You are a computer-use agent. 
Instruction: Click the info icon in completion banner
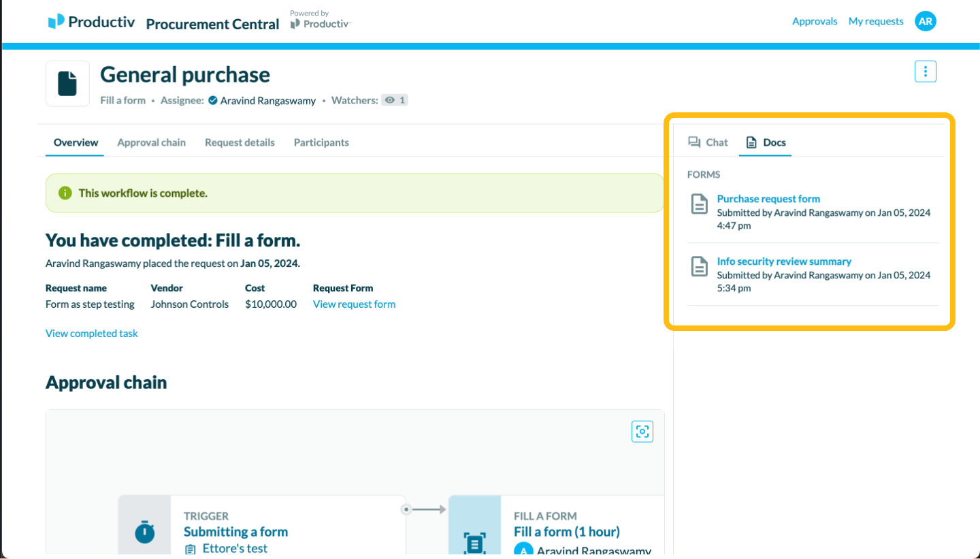tap(65, 193)
